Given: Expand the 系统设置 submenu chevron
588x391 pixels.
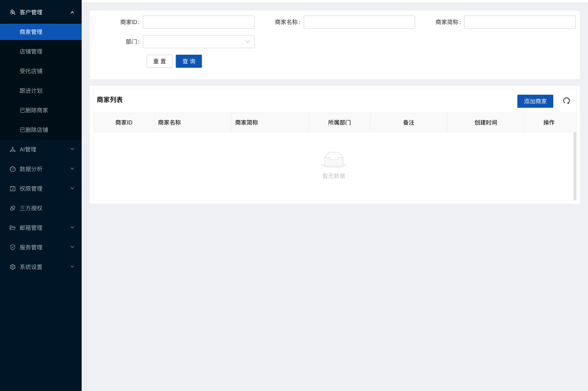Looking at the screenshot, I should [x=72, y=267].
